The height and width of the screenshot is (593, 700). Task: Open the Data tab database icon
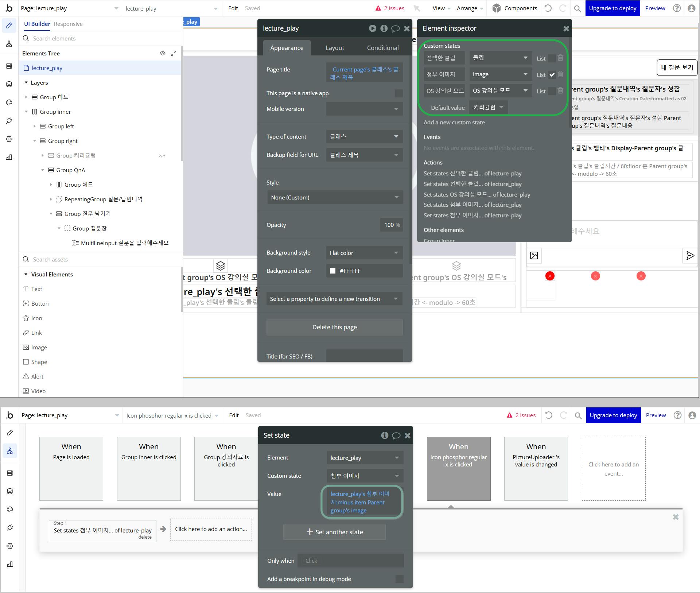tap(9, 84)
